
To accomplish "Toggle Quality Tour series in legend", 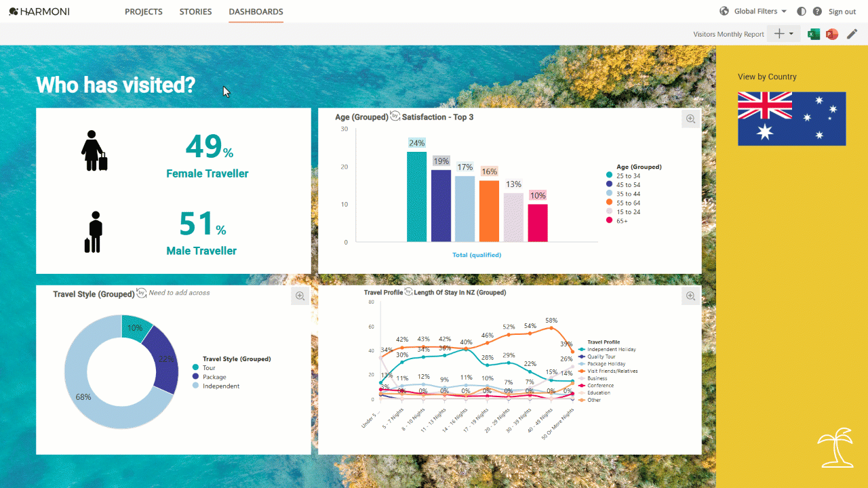I will [597, 357].
